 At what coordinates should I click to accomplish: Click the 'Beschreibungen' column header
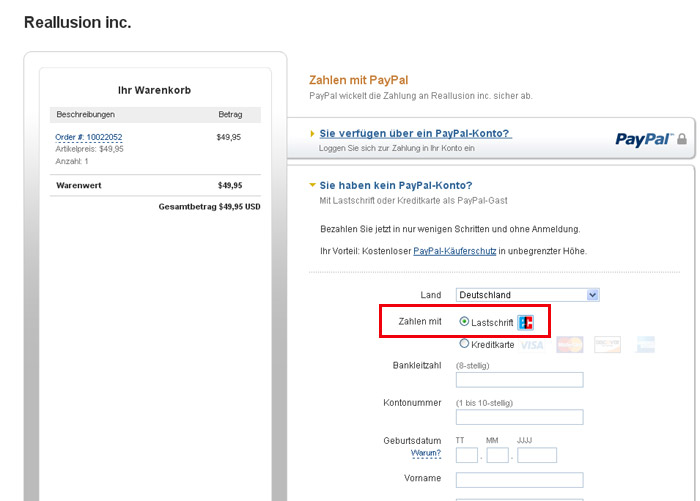coord(85,114)
